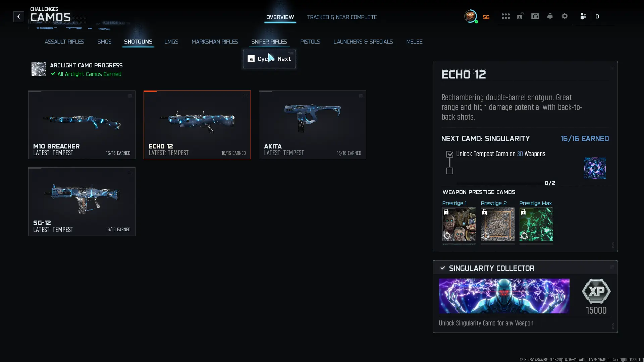The width and height of the screenshot is (644, 362).
Task: Open the notifications bell icon
Action: (550, 16)
